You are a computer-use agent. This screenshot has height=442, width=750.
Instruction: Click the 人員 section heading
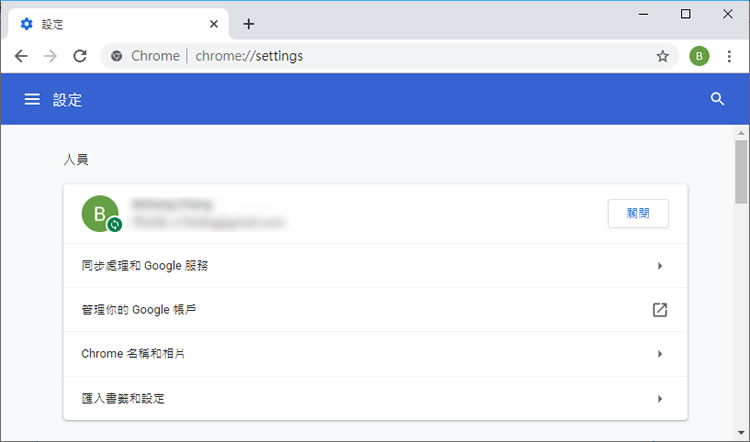(x=76, y=159)
